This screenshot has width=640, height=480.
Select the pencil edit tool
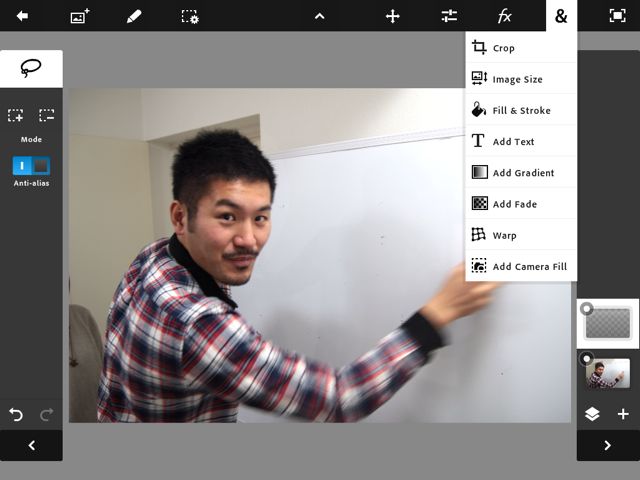click(134, 16)
